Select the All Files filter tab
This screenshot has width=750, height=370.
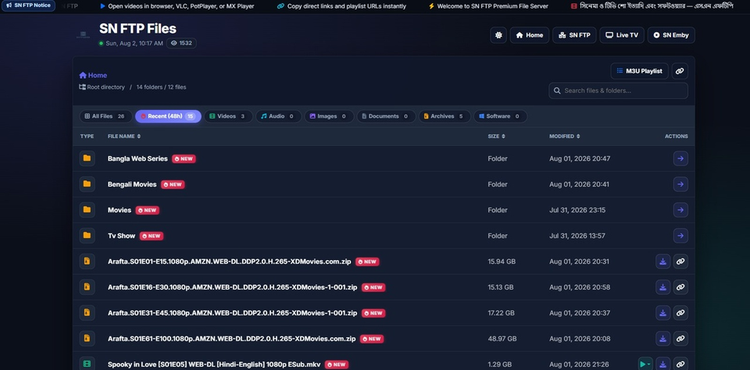pos(105,116)
